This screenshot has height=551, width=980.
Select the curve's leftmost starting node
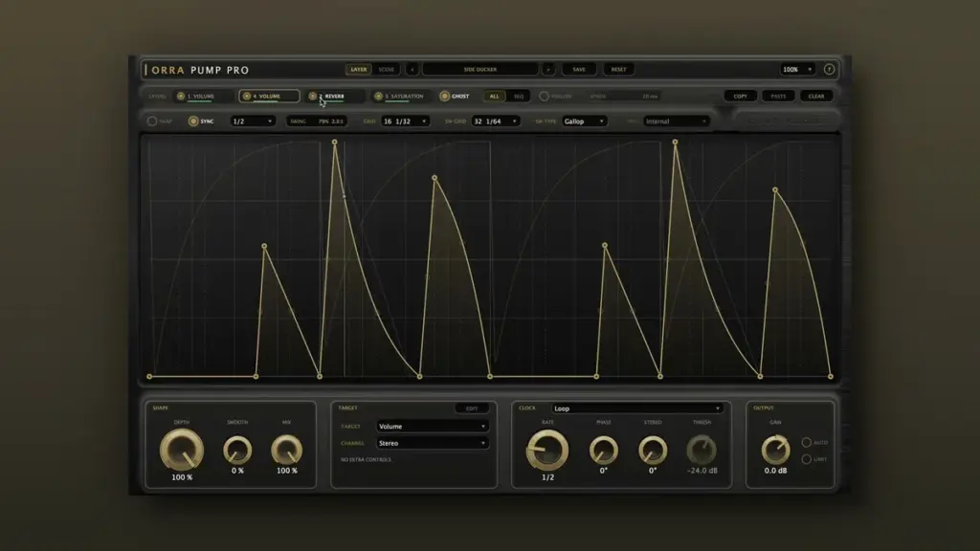pos(149,377)
